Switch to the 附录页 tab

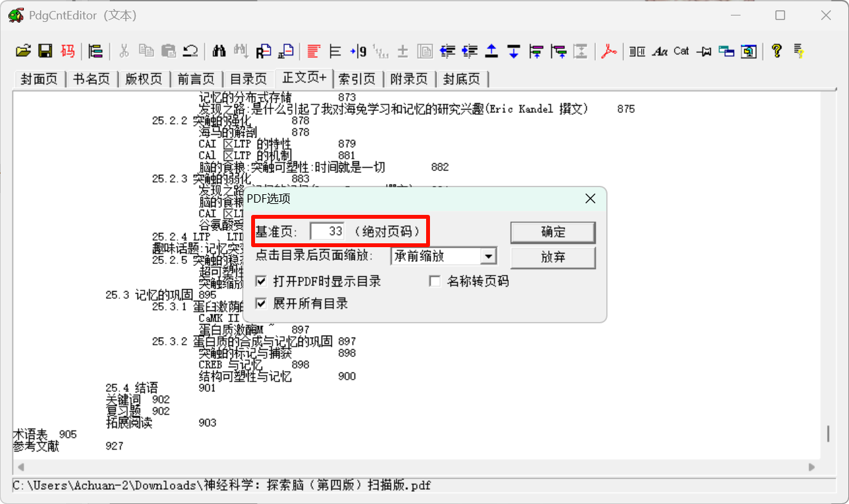click(409, 79)
